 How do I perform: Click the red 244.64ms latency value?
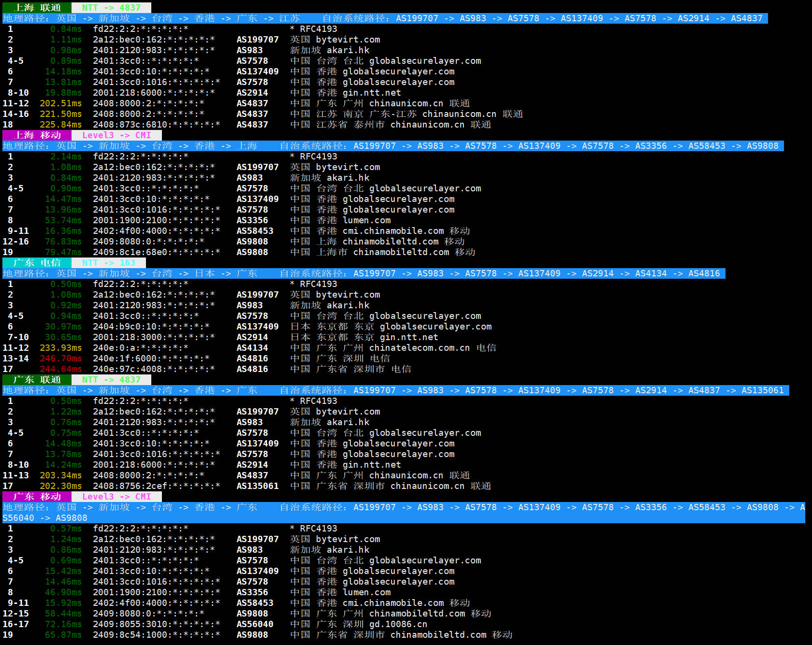coord(61,369)
